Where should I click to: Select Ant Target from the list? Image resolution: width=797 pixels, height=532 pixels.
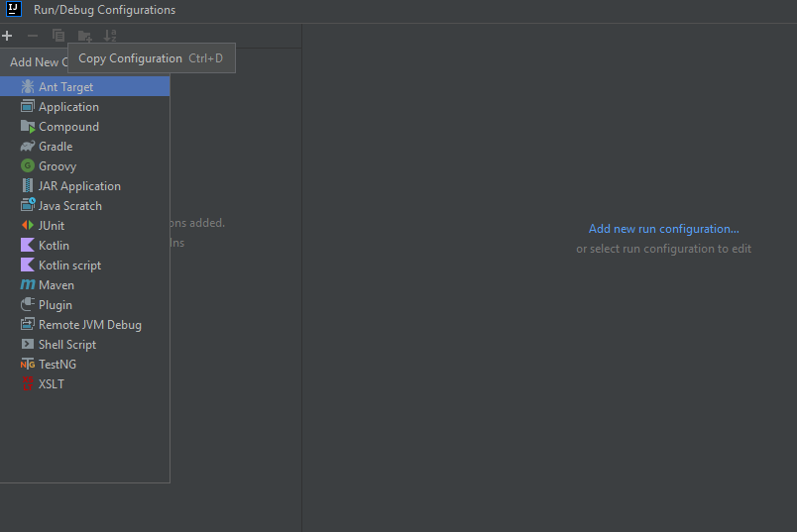point(85,86)
